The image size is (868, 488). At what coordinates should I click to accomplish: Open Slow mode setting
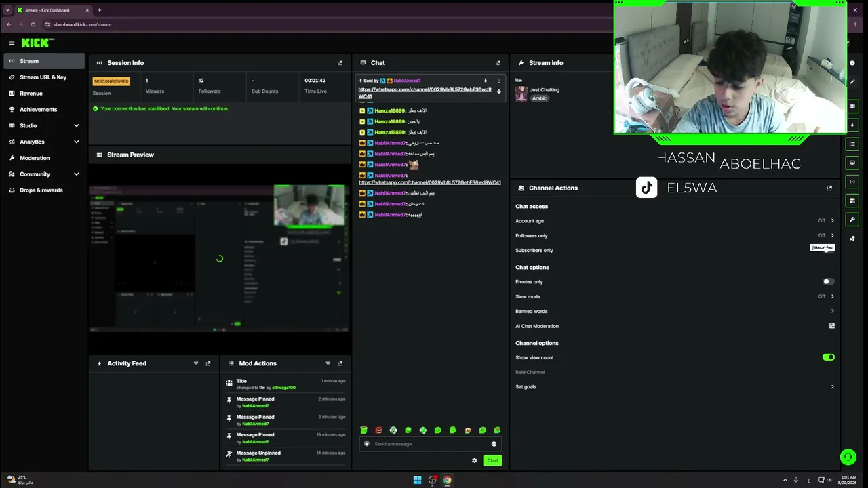click(675, 296)
